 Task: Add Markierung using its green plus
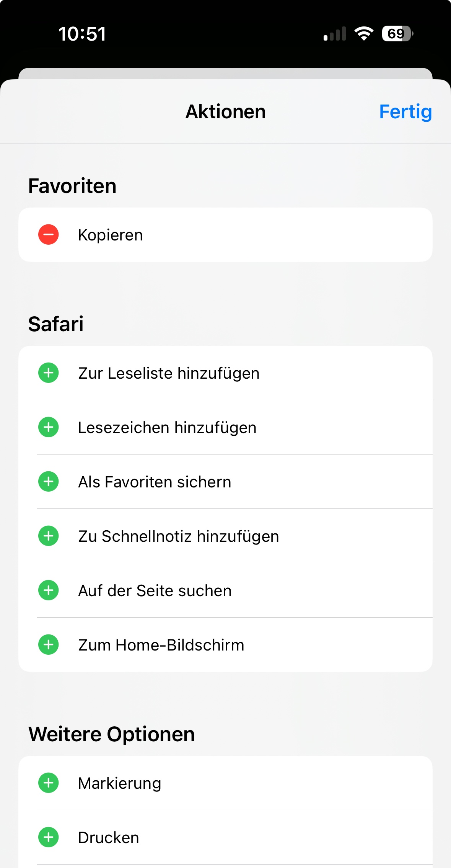[49, 783]
